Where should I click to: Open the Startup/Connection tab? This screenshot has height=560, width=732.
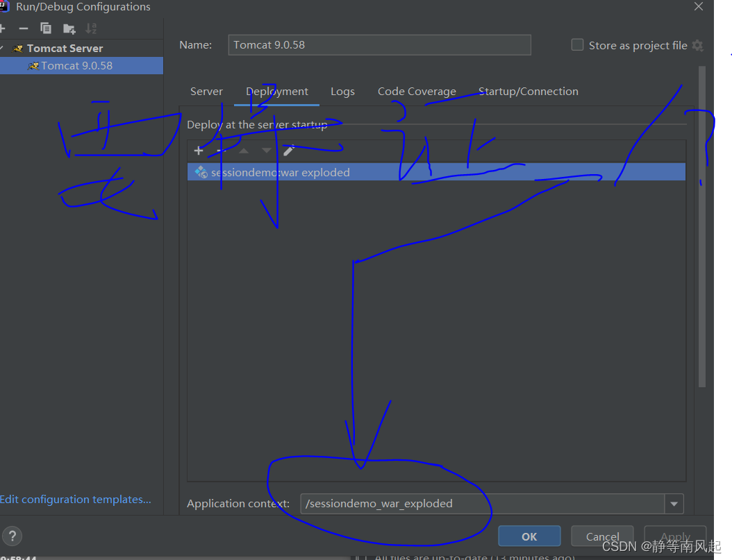(529, 92)
